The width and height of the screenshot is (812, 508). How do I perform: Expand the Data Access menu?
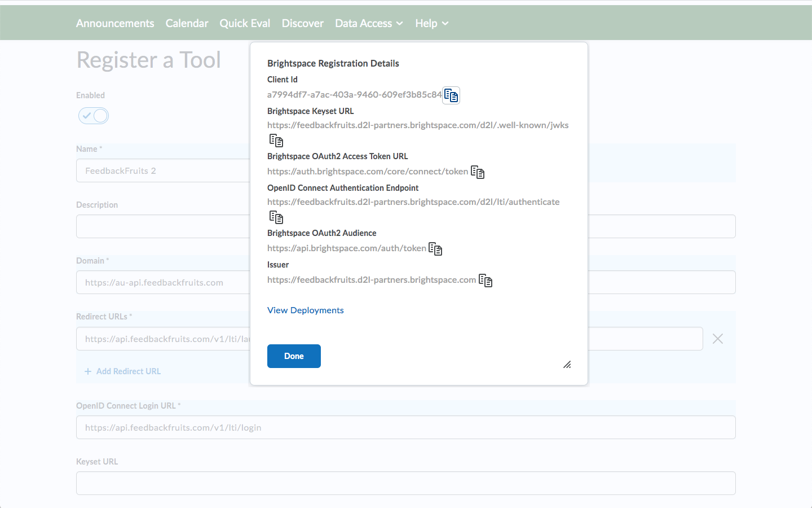point(369,23)
